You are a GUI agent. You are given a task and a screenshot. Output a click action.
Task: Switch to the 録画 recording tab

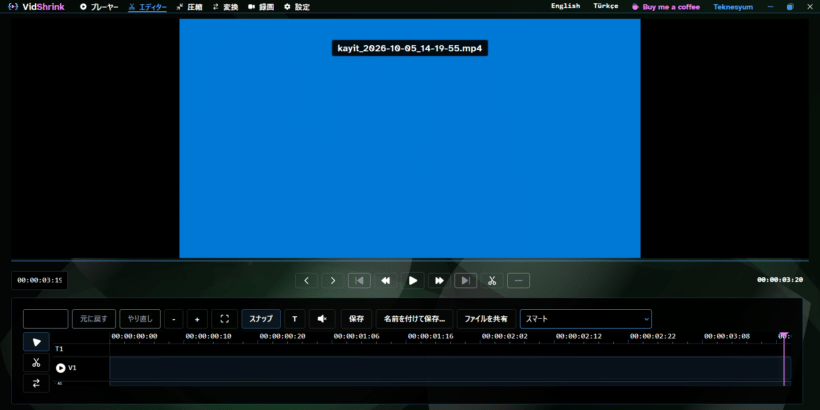pyautogui.click(x=261, y=7)
